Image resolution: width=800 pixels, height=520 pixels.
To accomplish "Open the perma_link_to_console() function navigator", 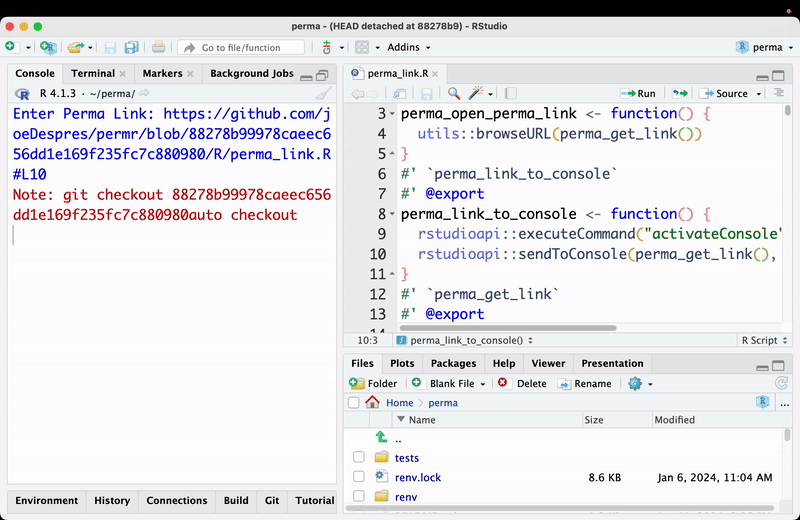I will (465, 340).
